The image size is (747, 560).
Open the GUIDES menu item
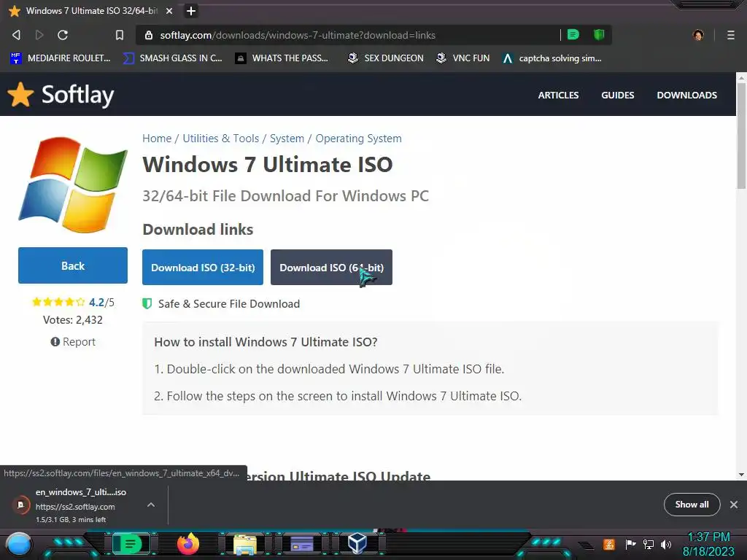[617, 95]
